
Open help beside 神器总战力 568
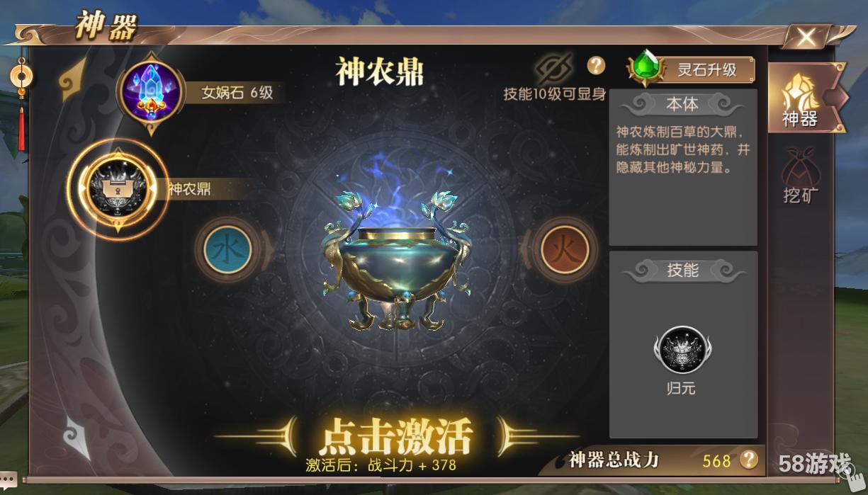tap(749, 460)
